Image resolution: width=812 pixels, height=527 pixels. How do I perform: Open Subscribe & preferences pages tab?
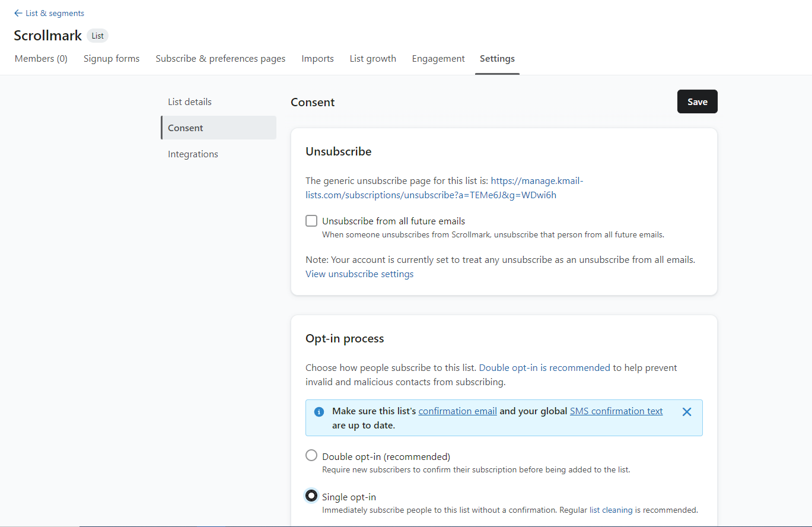coord(221,59)
